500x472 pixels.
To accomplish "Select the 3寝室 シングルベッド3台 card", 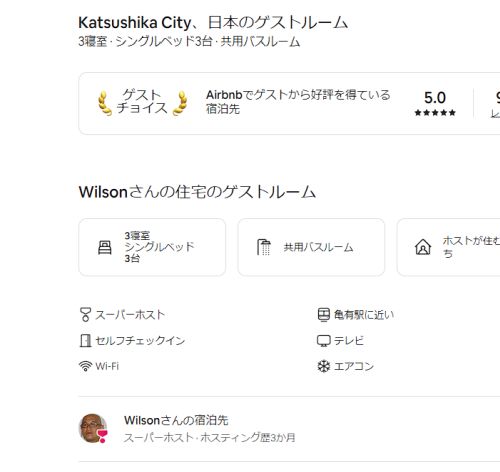I will pyautogui.click(x=152, y=247).
